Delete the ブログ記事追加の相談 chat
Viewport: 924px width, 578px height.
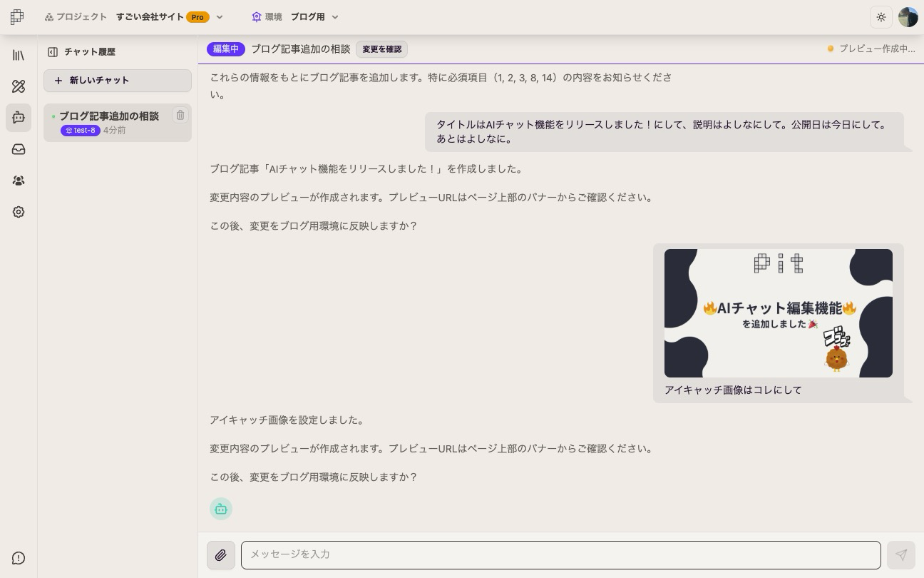(x=180, y=115)
